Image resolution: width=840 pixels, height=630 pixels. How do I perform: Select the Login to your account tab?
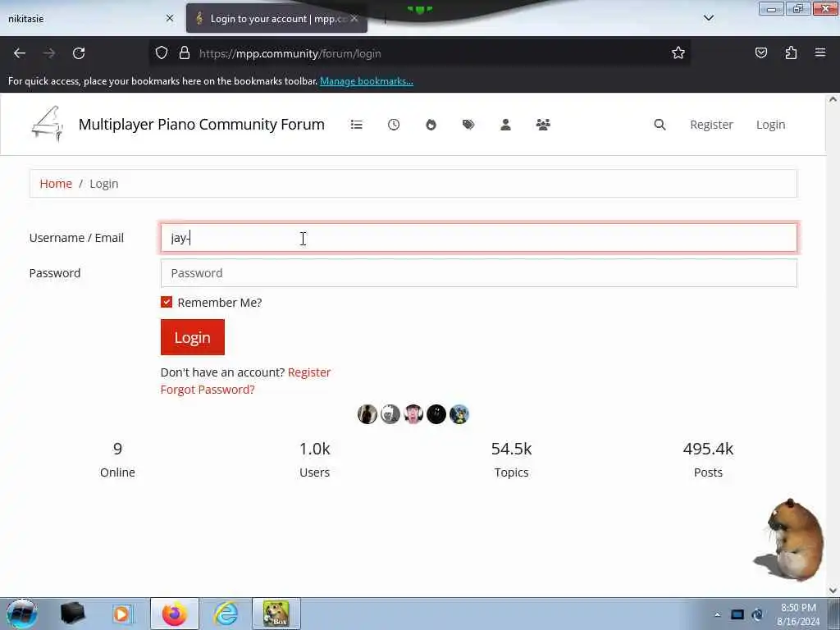(277, 18)
